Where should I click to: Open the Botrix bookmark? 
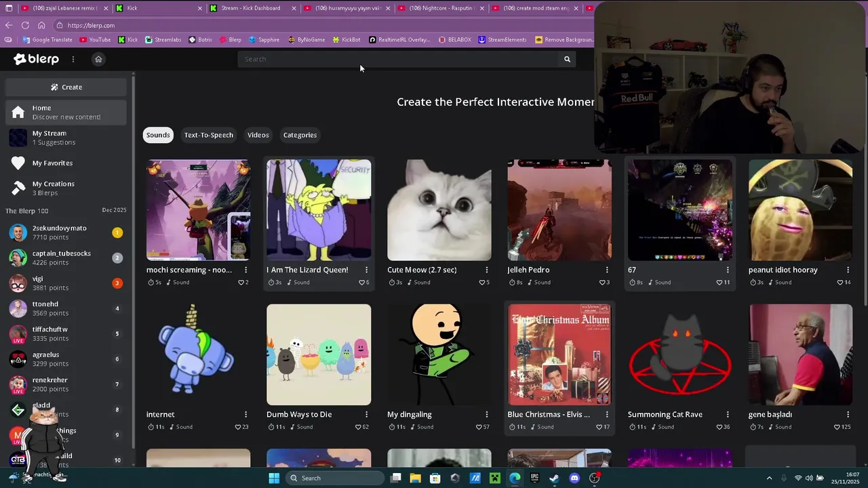pos(201,40)
